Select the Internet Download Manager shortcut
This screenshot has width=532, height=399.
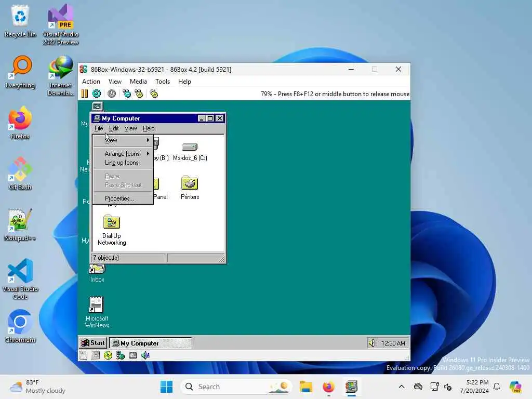pyautogui.click(x=61, y=75)
